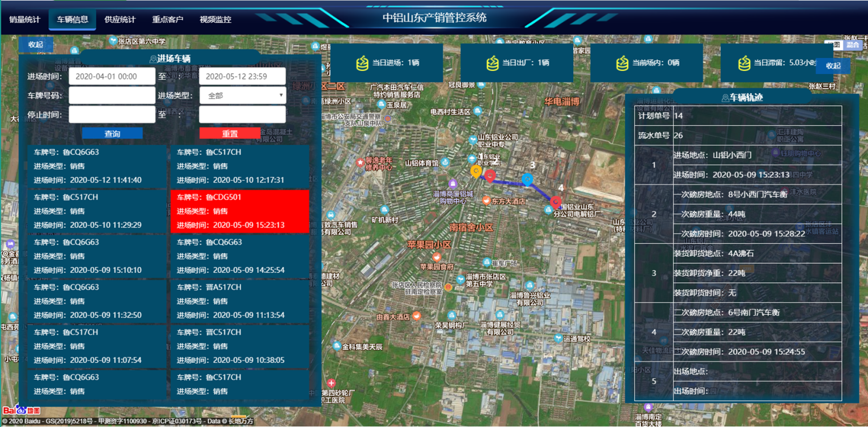
Task: Select the red route marker under number 4
Action: 556,202
